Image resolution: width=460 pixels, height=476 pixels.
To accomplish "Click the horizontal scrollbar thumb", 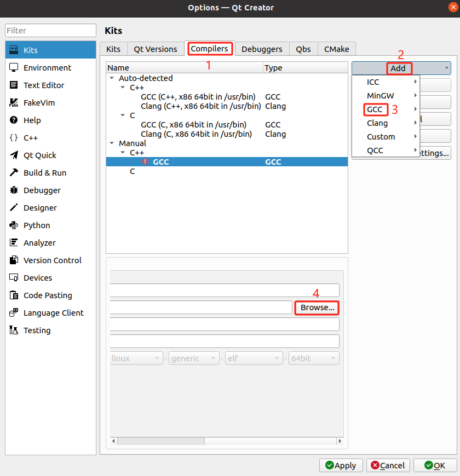I will tap(161, 441).
